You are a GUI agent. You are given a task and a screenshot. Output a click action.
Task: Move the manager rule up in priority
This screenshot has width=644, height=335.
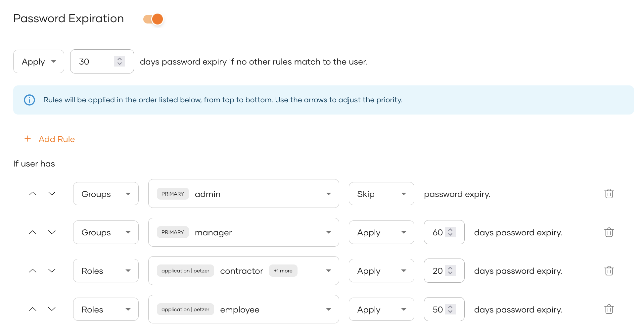tap(32, 232)
